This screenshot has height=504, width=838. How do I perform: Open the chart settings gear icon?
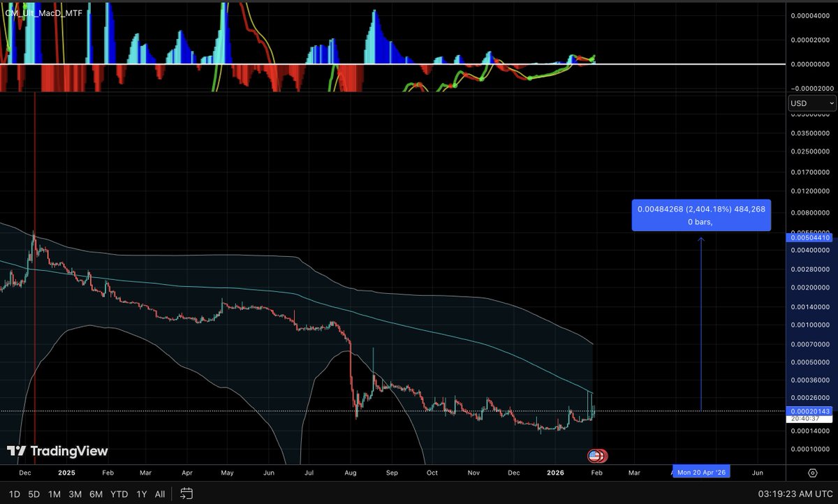click(x=812, y=473)
